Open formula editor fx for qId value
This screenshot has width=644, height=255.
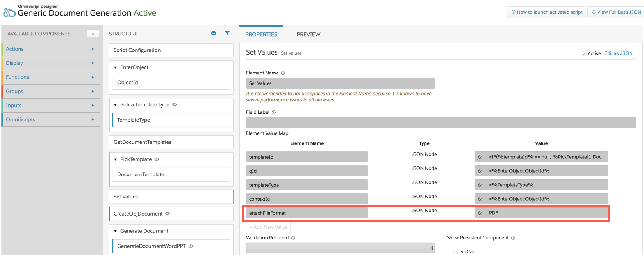click(x=480, y=171)
